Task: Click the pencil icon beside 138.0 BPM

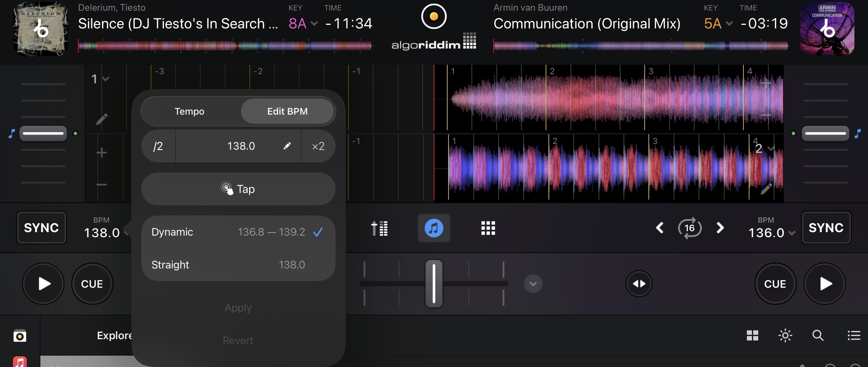Action: 287,146
